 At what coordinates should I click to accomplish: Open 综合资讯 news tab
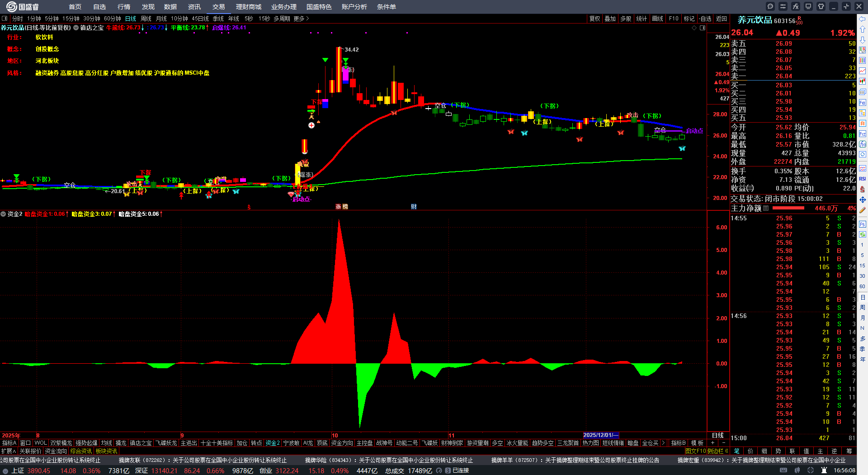(81, 451)
